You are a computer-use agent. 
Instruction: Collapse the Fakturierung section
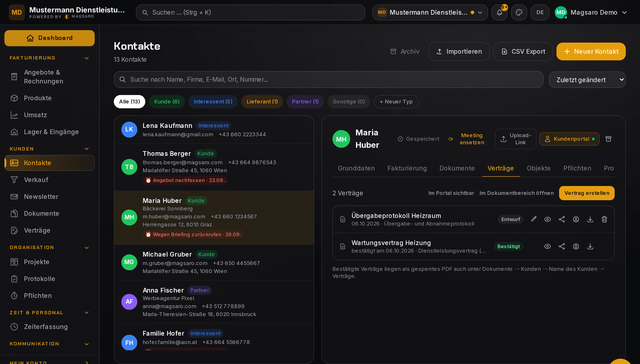pyautogui.click(x=50, y=58)
